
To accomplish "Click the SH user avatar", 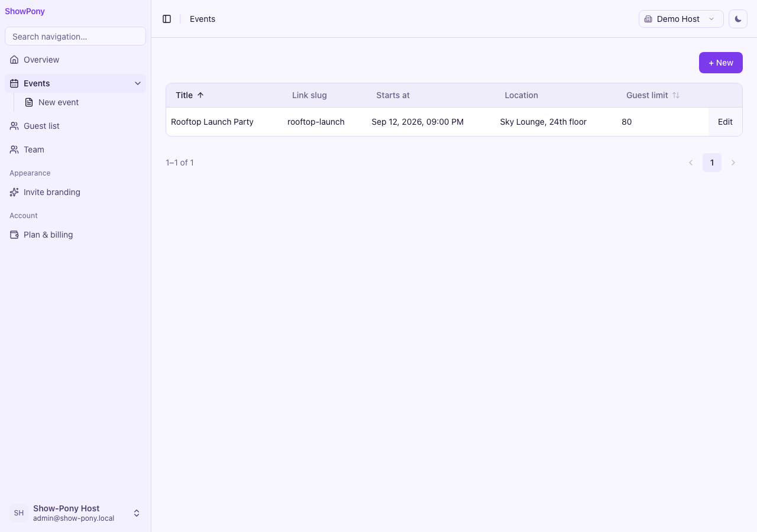I will (x=19, y=513).
